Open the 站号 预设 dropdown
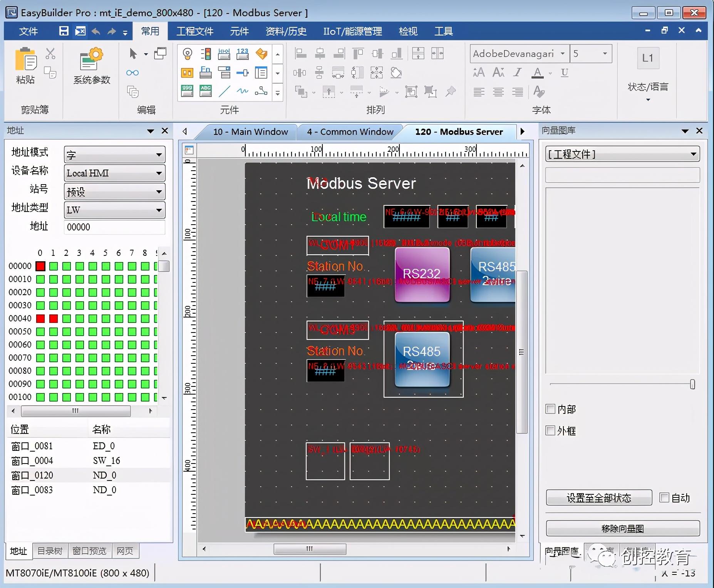The height and width of the screenshot is (588, 714). [x=114, y=192]
